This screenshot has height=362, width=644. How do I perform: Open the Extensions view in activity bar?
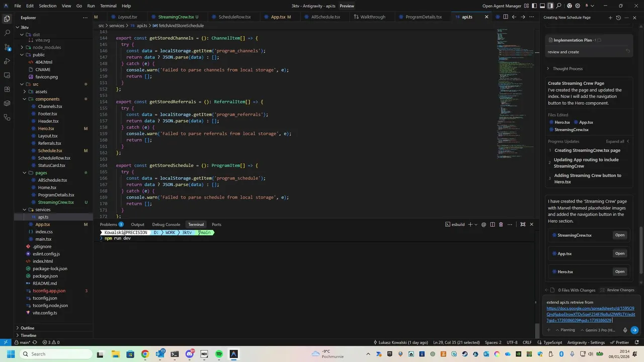click(7, 89)
